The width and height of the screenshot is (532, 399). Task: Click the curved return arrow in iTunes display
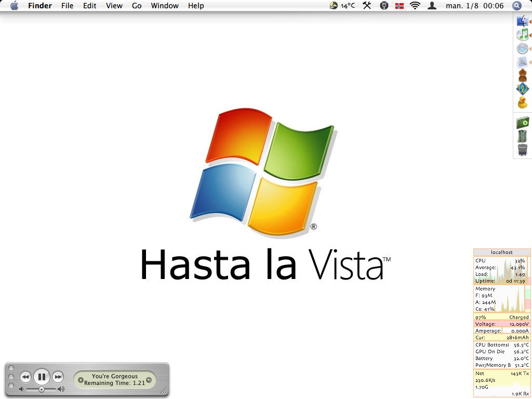[149, 380]
